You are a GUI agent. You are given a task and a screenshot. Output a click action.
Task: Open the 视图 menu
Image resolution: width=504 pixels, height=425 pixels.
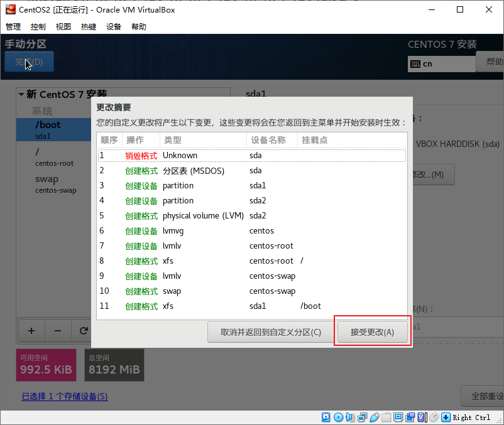(63, 26)
